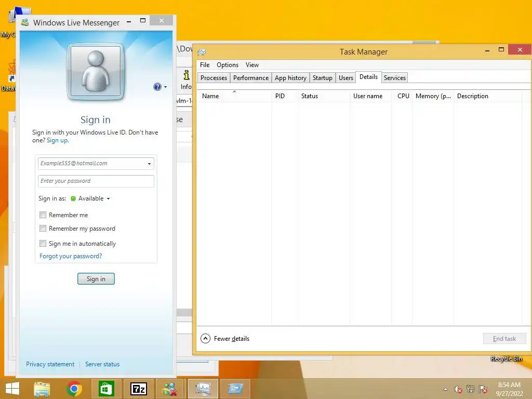
Task: Tick the Remember my password checkbox
Action: 43,229
